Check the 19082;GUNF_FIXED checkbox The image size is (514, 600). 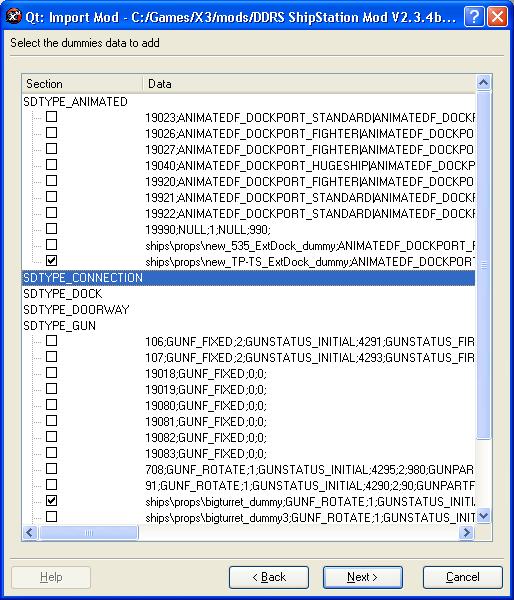51,437
